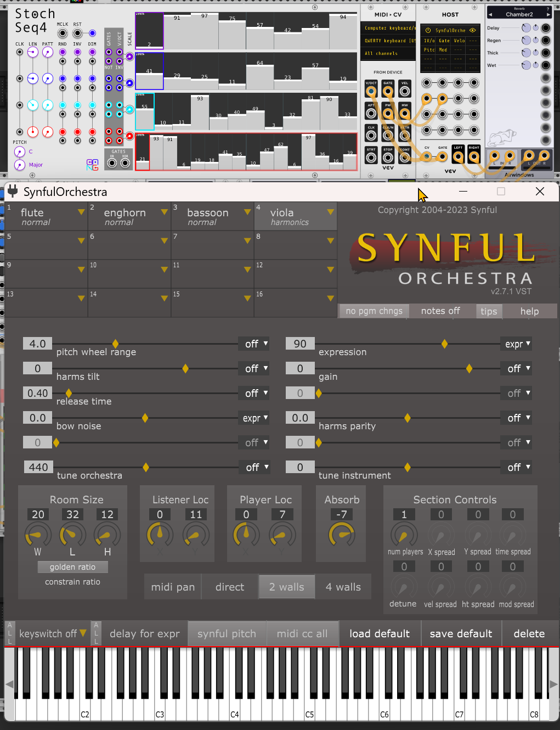Click the keyboard scroll-right arrow beside the piano

[553, 684]
